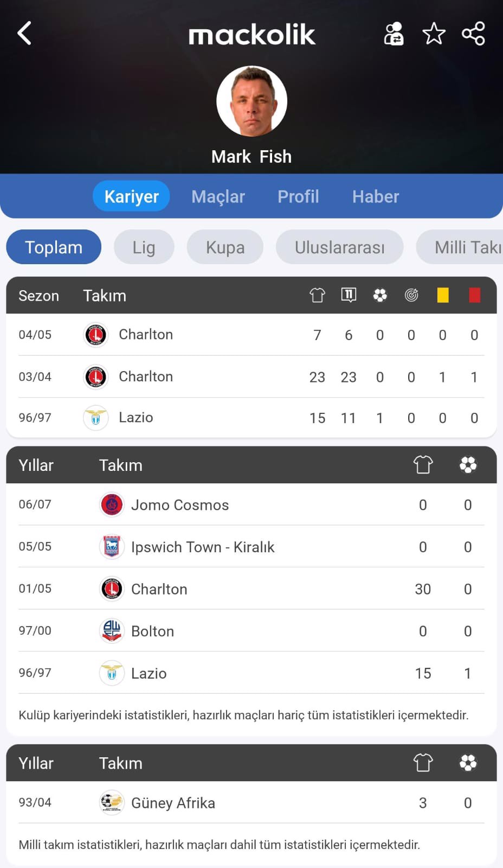The image size is (503, 868).
Task: Click the Jomo Cosmos club crest
Action: pos(112,505)
